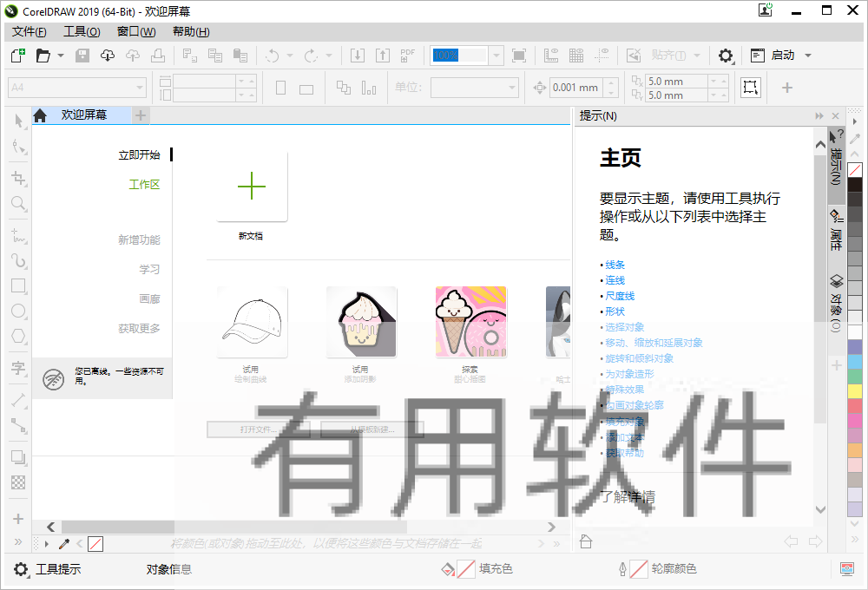The image size is (868, 590).
Task: Expand the Launch dropdown arrow
Action: tap(808, 56)
